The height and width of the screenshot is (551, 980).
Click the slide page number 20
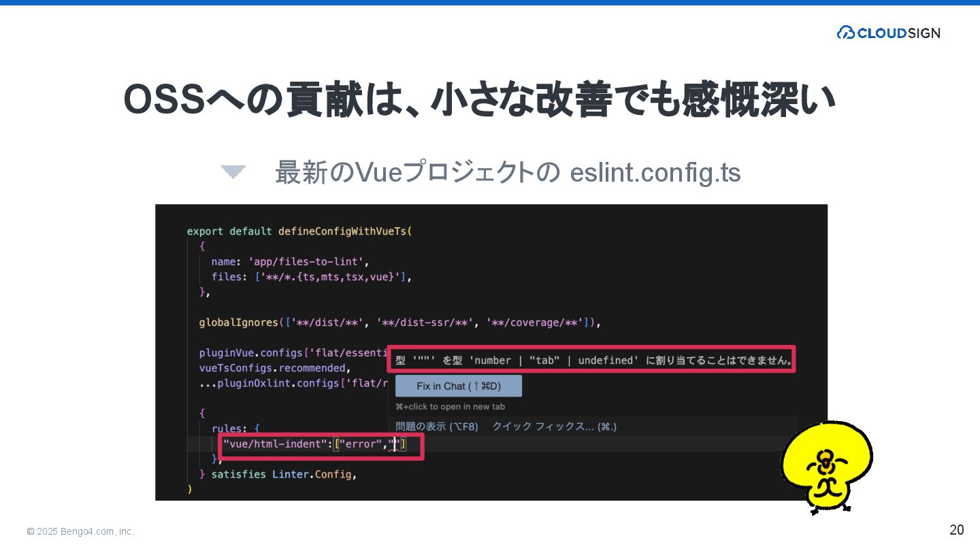(x=957, y=530)
